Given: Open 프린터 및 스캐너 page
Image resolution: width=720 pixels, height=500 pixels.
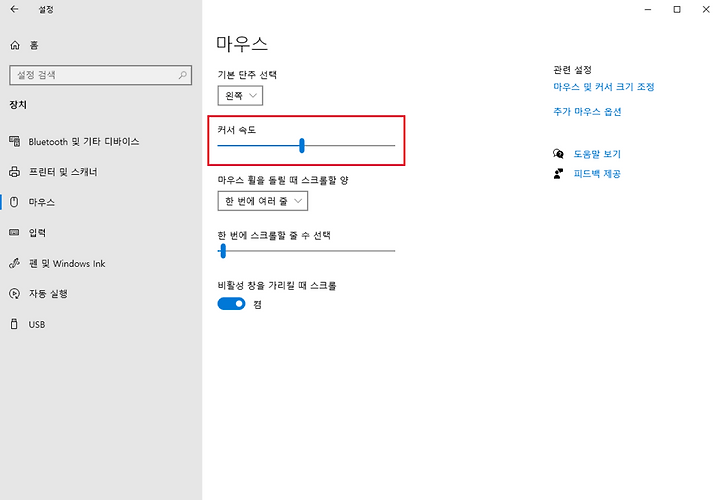Looking at the screenshot, I should 63,172.
